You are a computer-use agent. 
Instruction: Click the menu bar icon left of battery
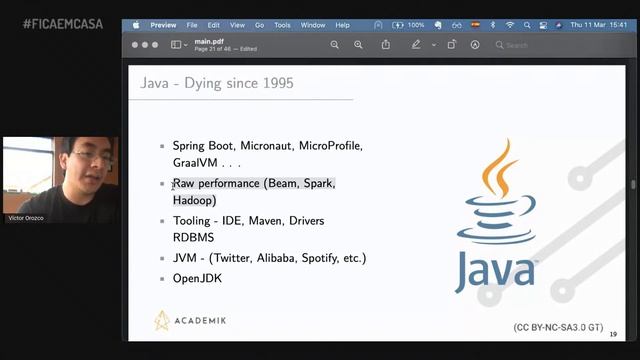point(378,25)
